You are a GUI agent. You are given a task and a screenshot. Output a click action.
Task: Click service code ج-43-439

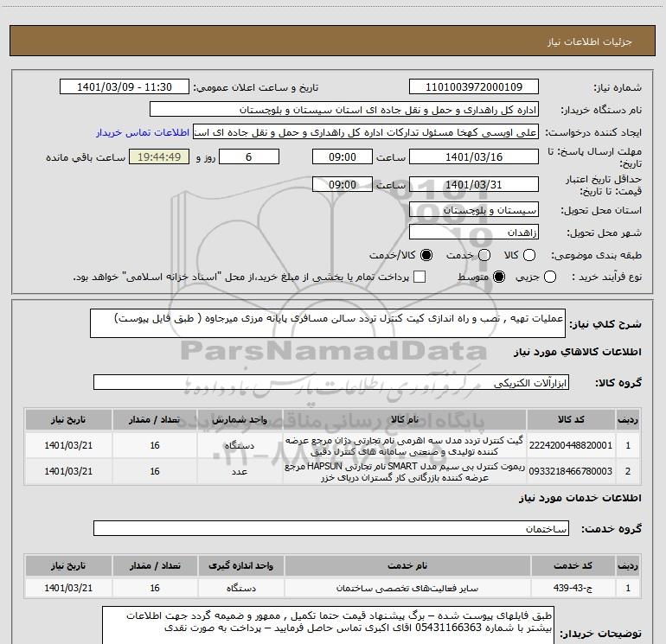tap(573, 588)
